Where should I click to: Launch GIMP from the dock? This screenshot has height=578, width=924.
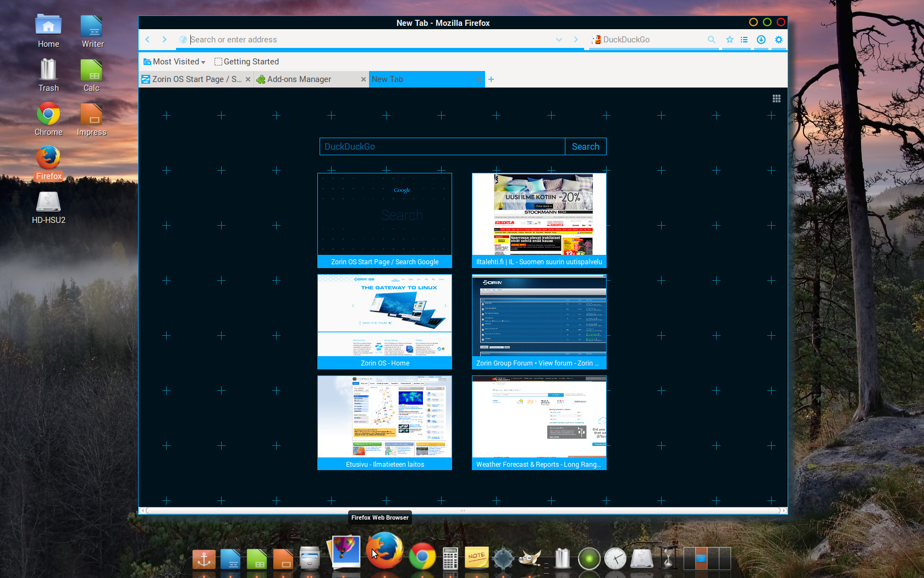(530, 558)
